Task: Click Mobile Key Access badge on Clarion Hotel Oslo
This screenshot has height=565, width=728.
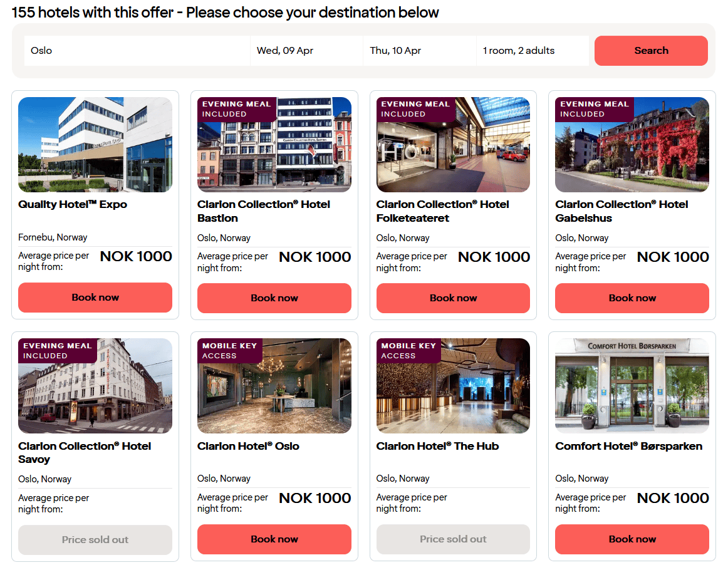Action: 231,351
